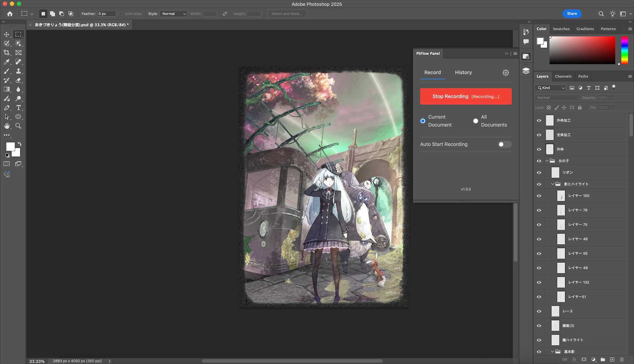Screen dimensions: 634x364
Task: Open the Kind filter dropdown
Action: (x=550, y=88)
